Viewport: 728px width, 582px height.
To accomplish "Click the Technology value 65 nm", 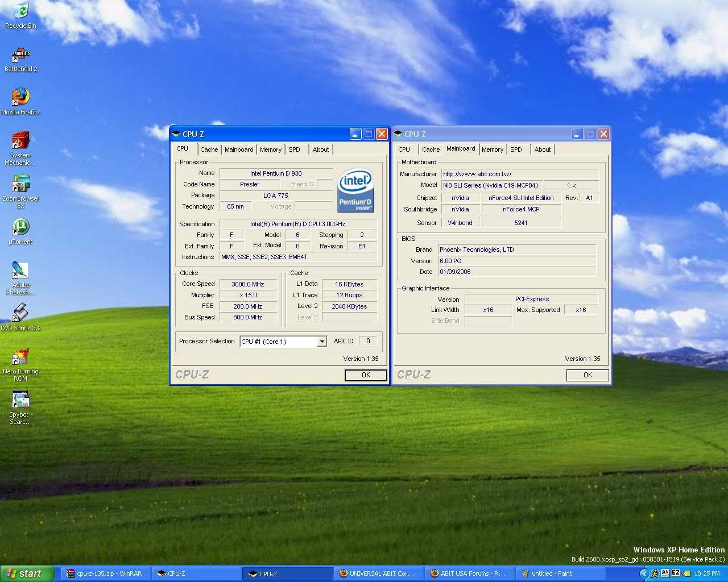I will click(235, 206).
